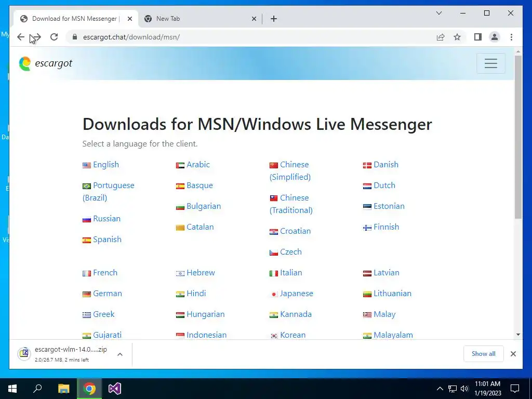
Task: Open the browser side panel icon
Action: coord(478,37)
